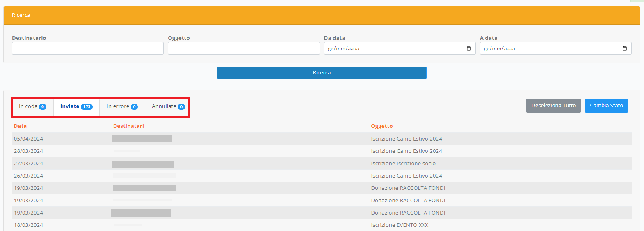Click the Data column header

20,126
